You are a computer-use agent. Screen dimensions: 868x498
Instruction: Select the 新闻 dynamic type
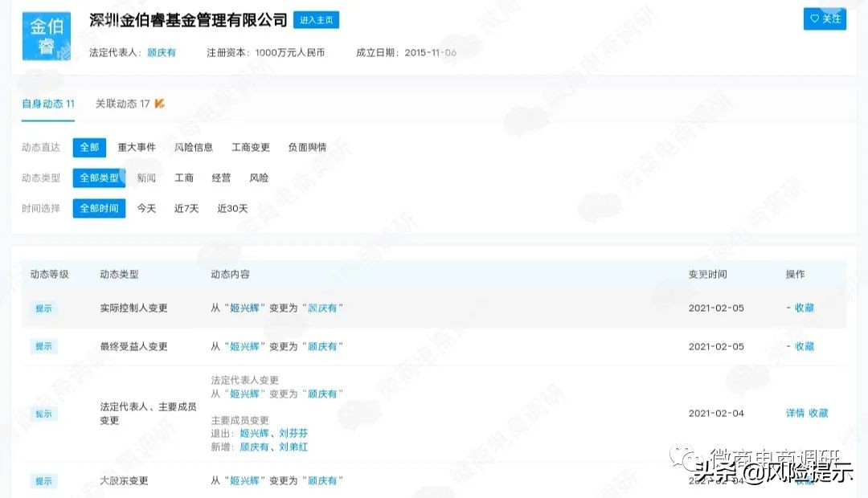click(x=146, y=178)
